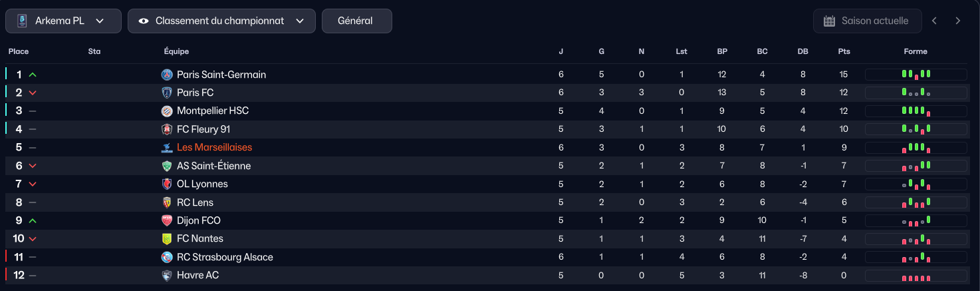Click the Paris Saint-Germain club crest

pyautogui.click(x=167, y=75)
